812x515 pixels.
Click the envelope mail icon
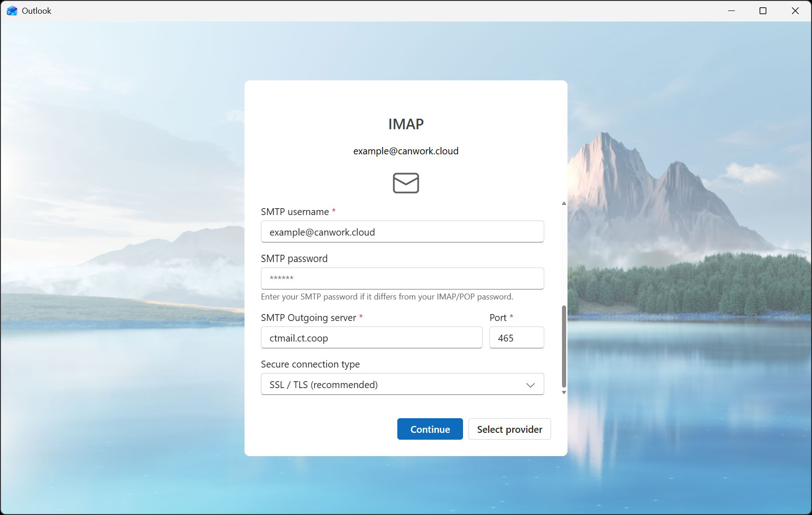click(406, 183)
